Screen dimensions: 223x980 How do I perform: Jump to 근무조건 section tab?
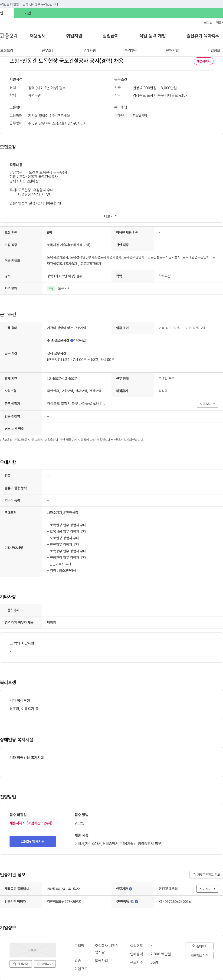(x=48, y=51)
